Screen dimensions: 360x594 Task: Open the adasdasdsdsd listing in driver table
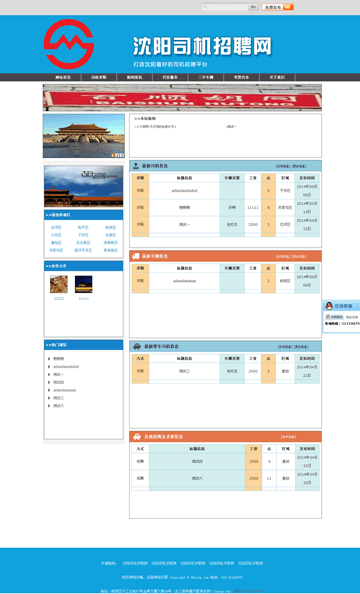184,191
